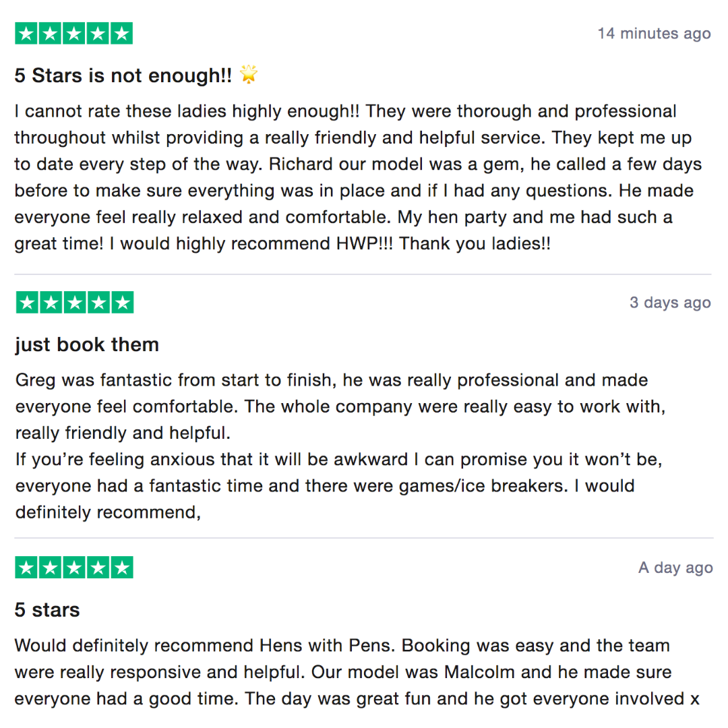
Task: Open the '5 Stars is not enough!!' review title
Action: pyautogui.click(x=123, y=76)
